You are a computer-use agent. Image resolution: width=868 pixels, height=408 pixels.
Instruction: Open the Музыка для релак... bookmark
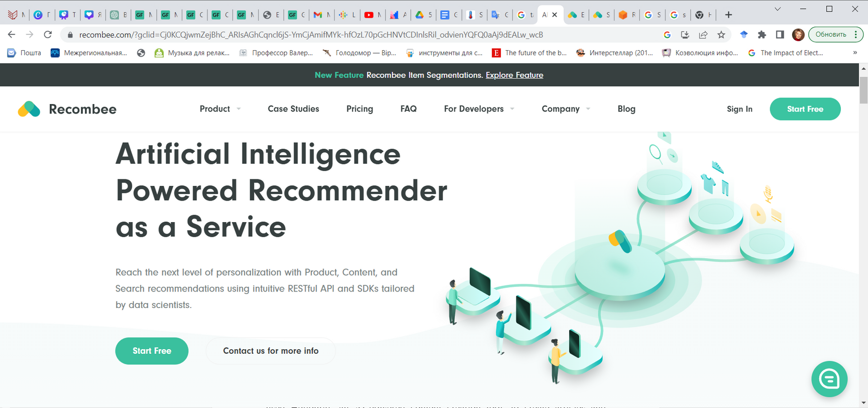pos(192,53)
